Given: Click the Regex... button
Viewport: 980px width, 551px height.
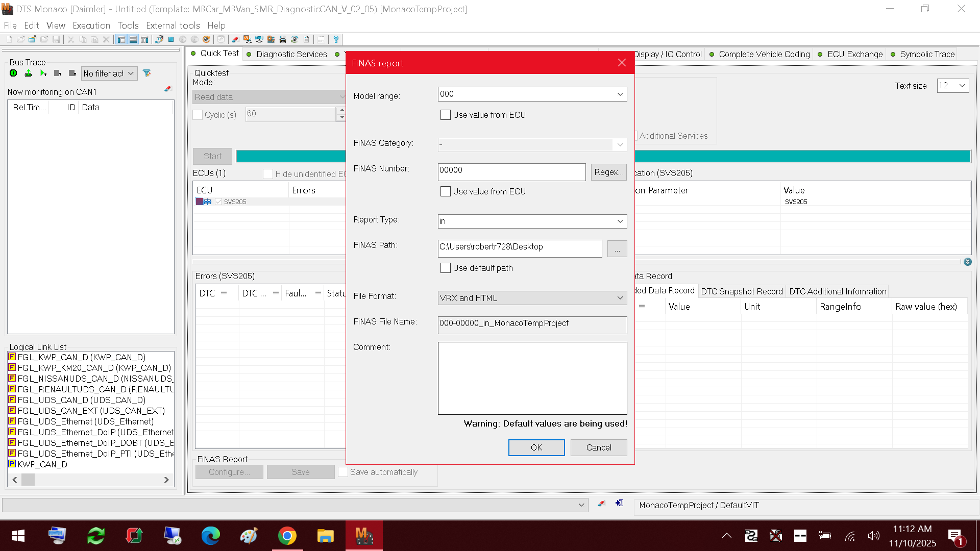Looking at the screenshot, I should click(x=609, y=172).
